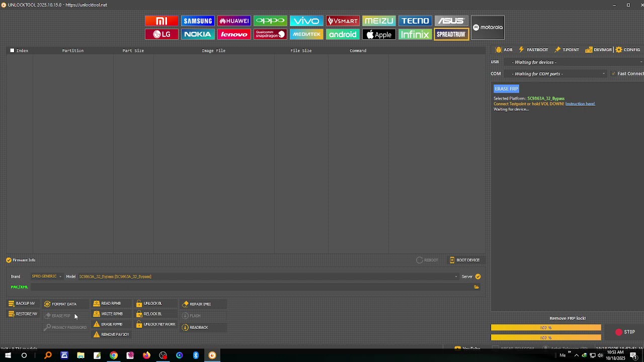The image size is (644, 362).
Task: Click the BACKUP NV button
Action: tap(22, 304)
